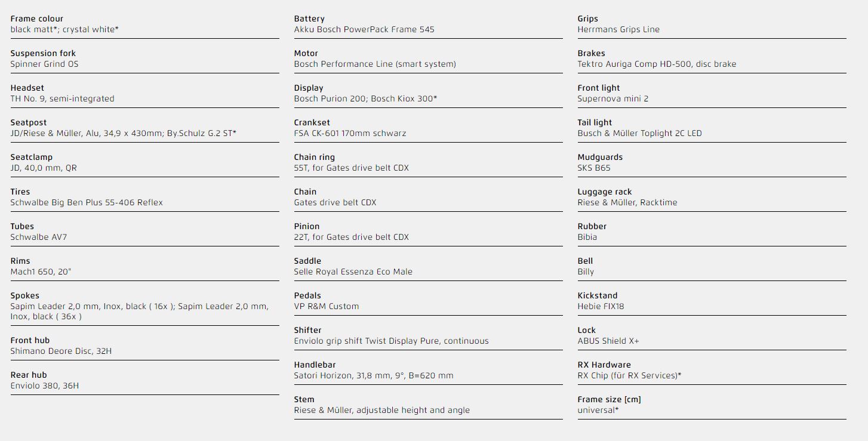This screenshot has width=868, height=441.
Task: Click the Selle Royal Essenza saddle text
Action: [353, 272]
